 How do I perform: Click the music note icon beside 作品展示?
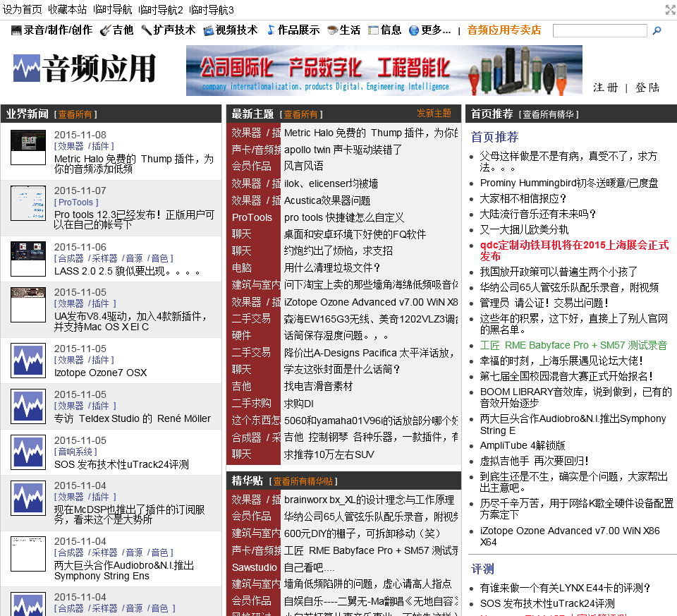(x=271, y=30)
